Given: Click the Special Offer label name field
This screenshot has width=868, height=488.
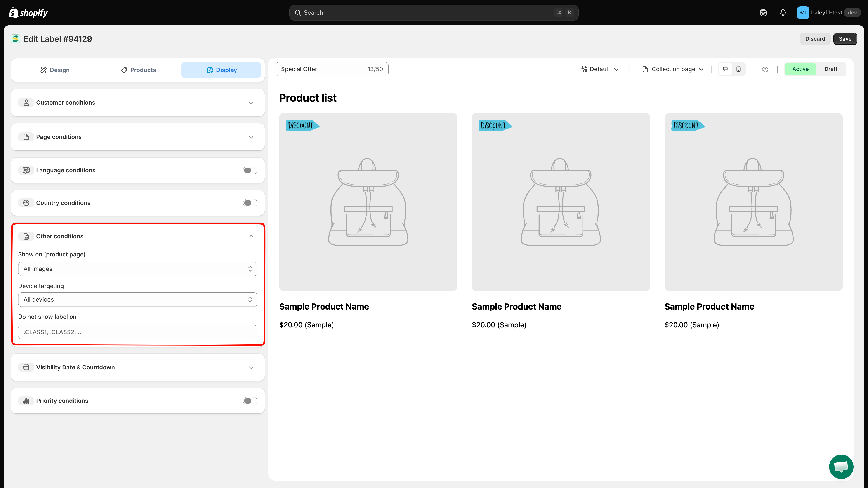Looking at the screenshot, I should coord(332,69).
